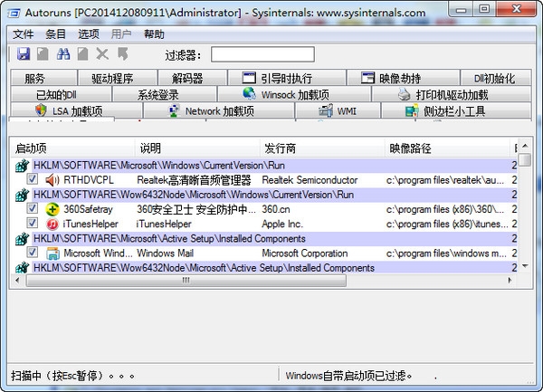Click the Microsoft Corporation publisher cell
543x392 pixels.
point(305,253)
